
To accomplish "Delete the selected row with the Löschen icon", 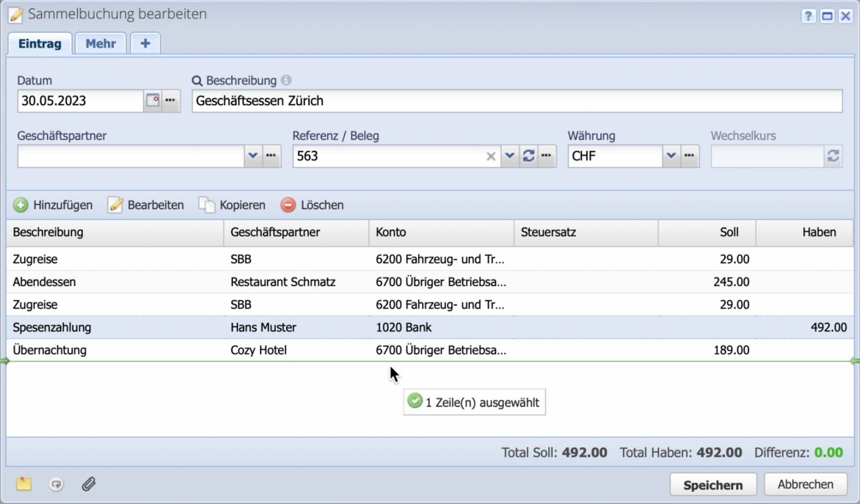I will tap(288, 205).
